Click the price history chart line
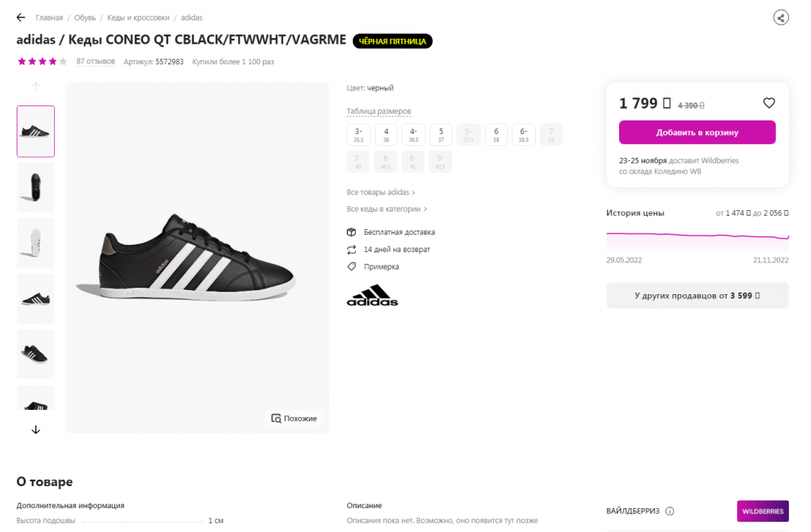 point(698,235)
